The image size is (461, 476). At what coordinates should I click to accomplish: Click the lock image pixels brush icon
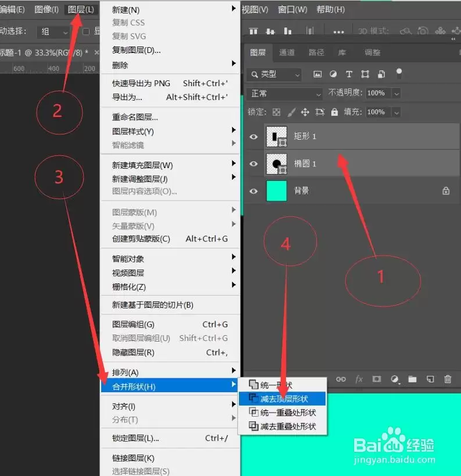pos(291,112)
